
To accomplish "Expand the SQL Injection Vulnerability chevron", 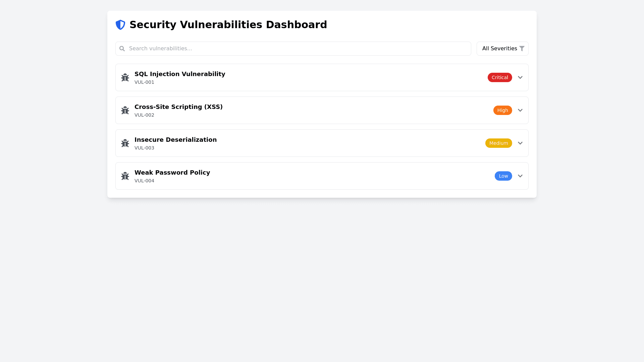I will (x=520, y=77).
